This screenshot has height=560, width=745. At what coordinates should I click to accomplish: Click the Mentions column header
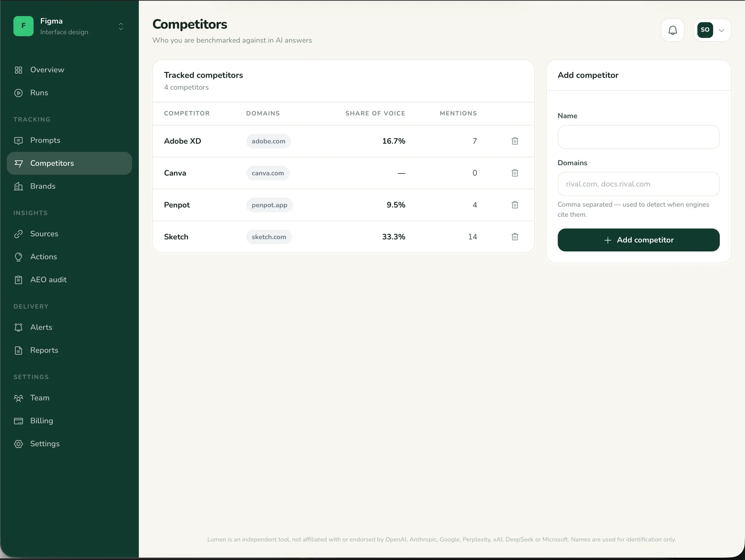(458, 113)
